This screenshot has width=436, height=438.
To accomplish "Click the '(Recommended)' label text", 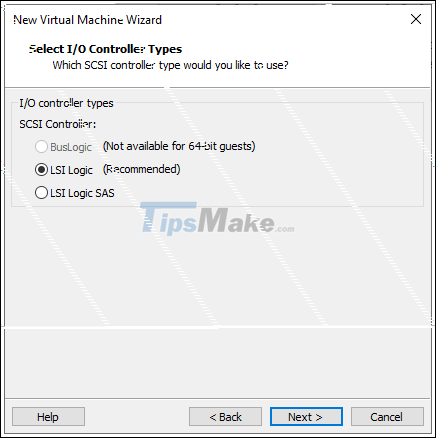I will click(142, 169).
